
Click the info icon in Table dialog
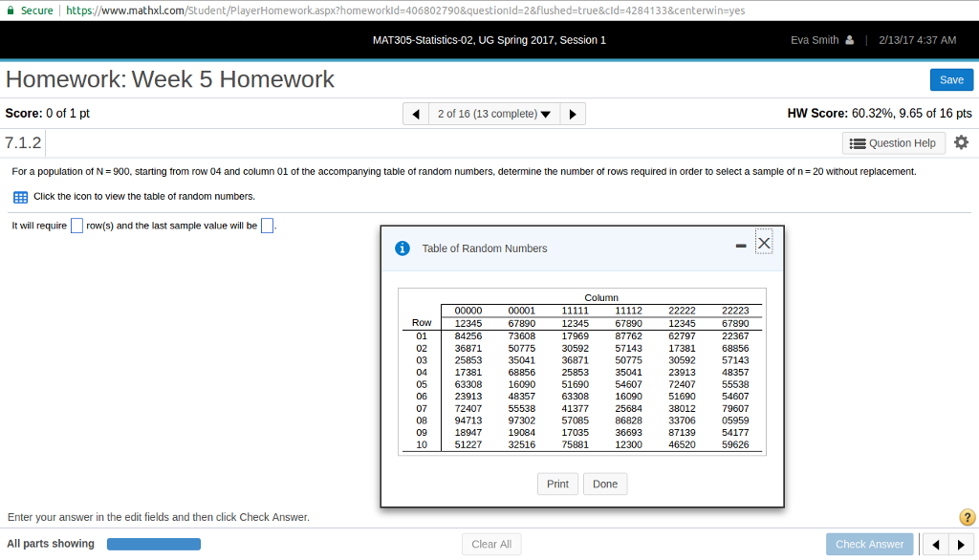tap(402, 248)
